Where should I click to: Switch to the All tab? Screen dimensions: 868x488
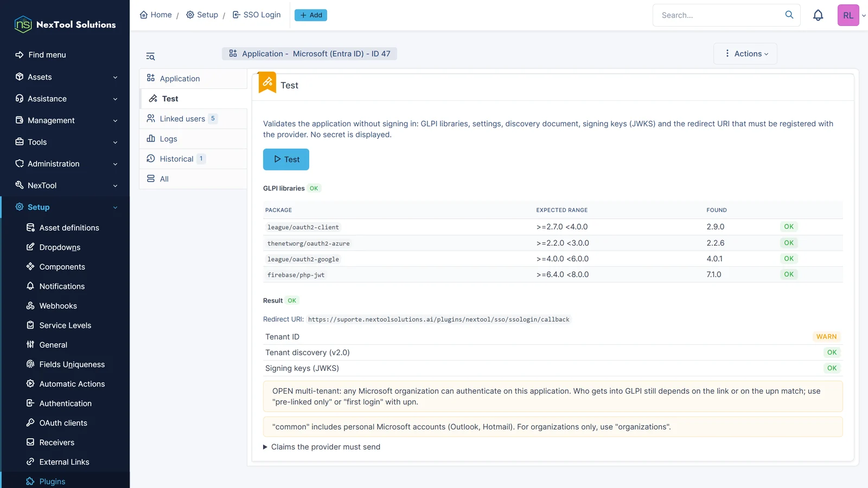(x=193, y=179)
